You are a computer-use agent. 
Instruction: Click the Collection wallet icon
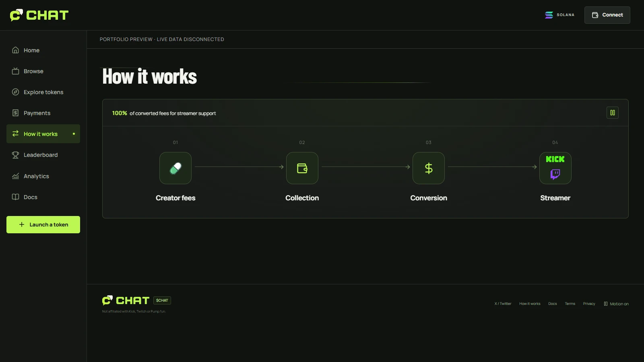click(302, 168)
